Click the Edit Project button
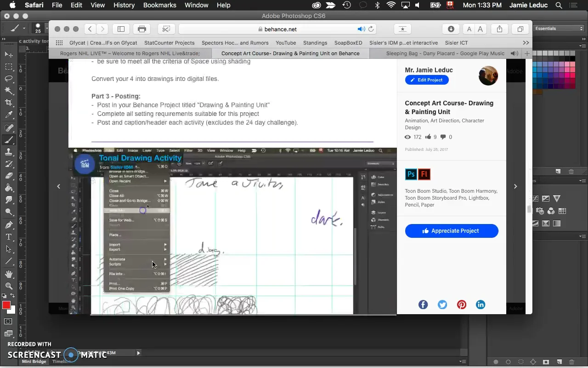The height and width of the screenshot is (368, 588). pyautogui.click(x=427, y=80)
